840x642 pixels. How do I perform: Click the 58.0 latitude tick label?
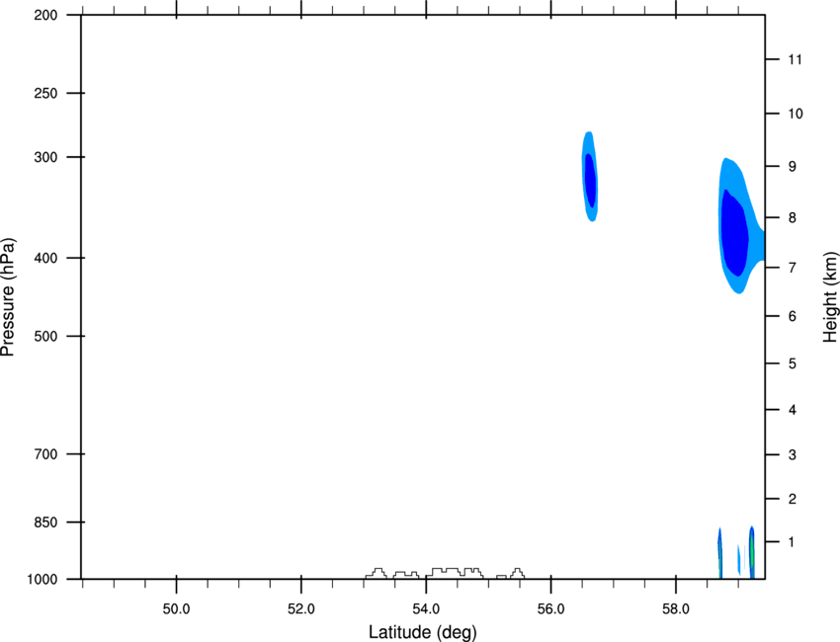pyautogui.click(x=676, y=609)
